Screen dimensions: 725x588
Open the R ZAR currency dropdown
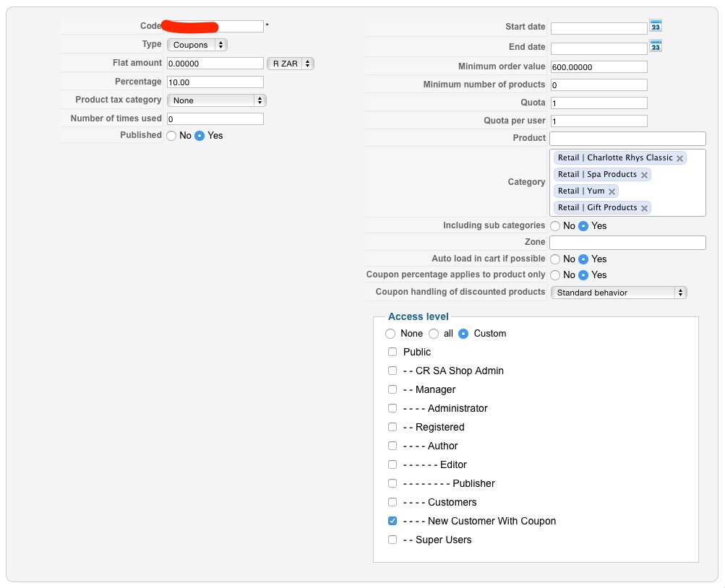point(291,64)
